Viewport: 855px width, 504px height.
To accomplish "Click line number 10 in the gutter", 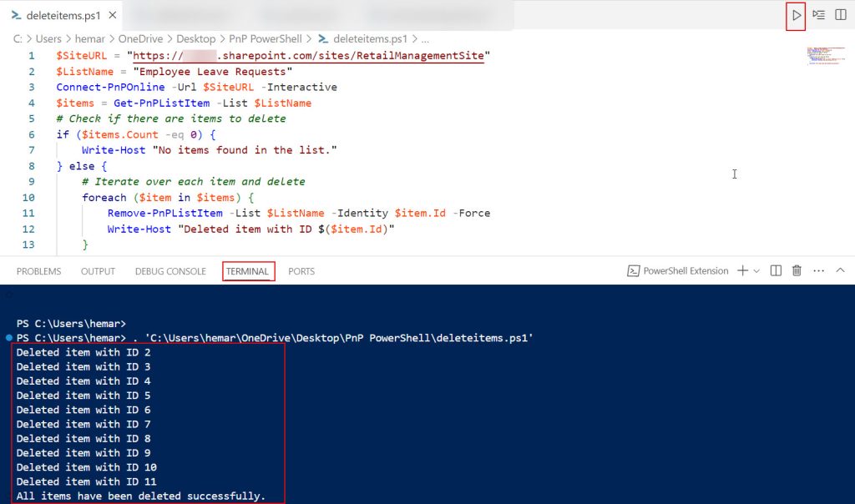I will pyautogui.click(x=28, y=198).
